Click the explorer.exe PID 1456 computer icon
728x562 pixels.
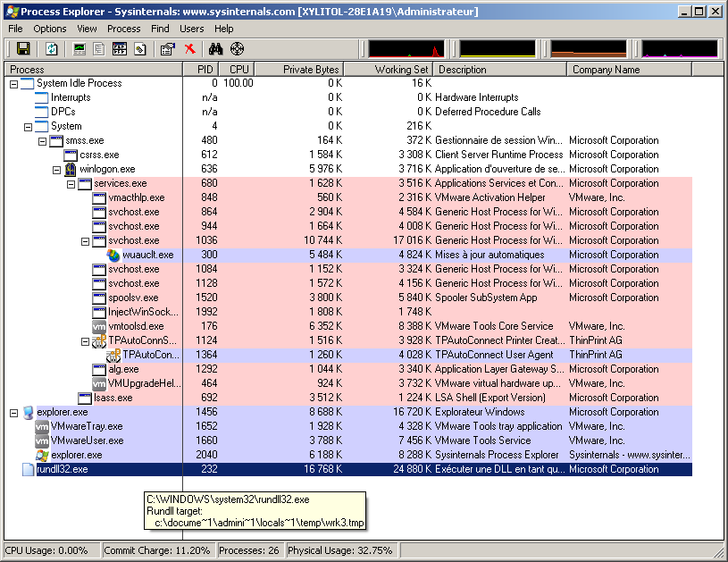click(28, 413)
